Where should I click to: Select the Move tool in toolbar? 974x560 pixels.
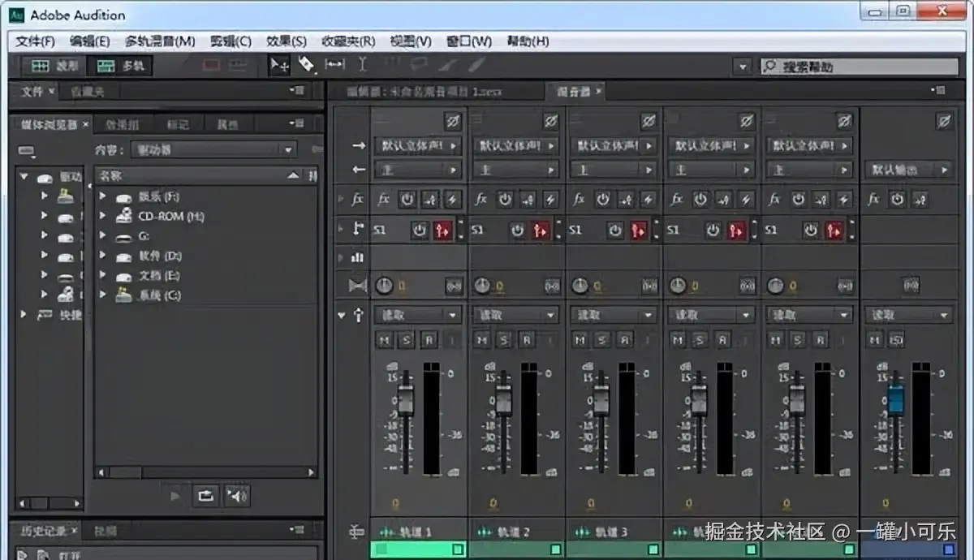pos(279,65)
